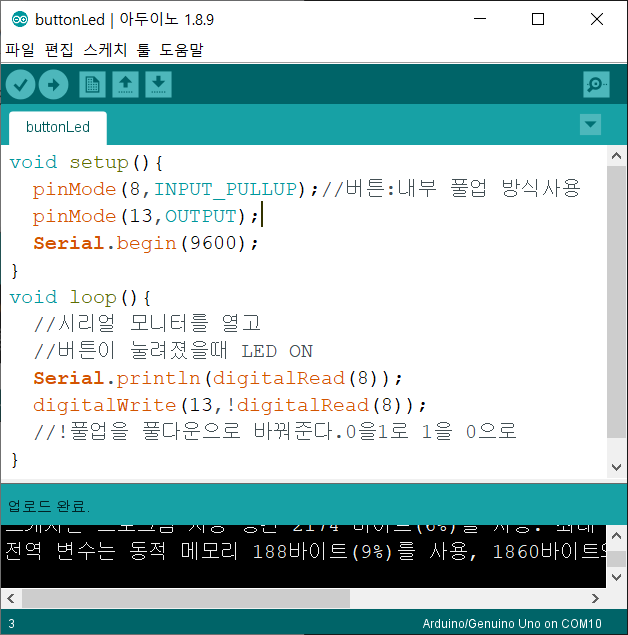This screenshot has width=628, height=635.
Task: Click the editor scrollbar up arrow
Action: (x=617, y=156)
